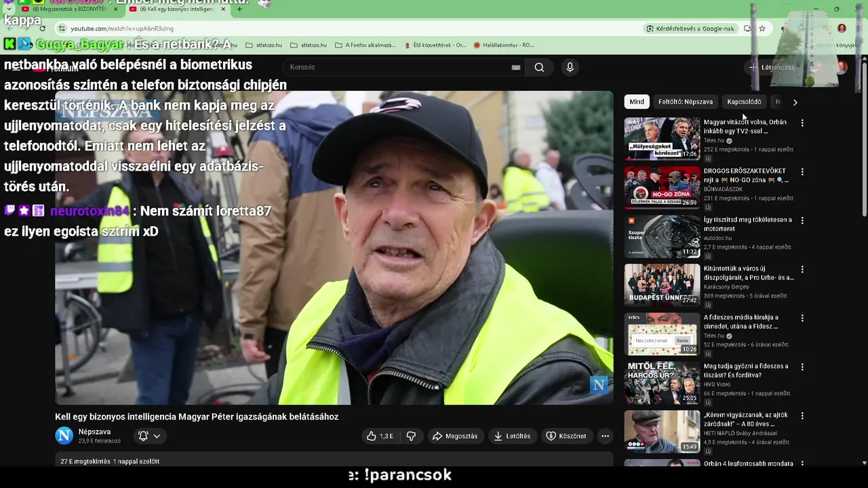Click the Letöltés download button
868x488 pixels.
pos(512,436)
